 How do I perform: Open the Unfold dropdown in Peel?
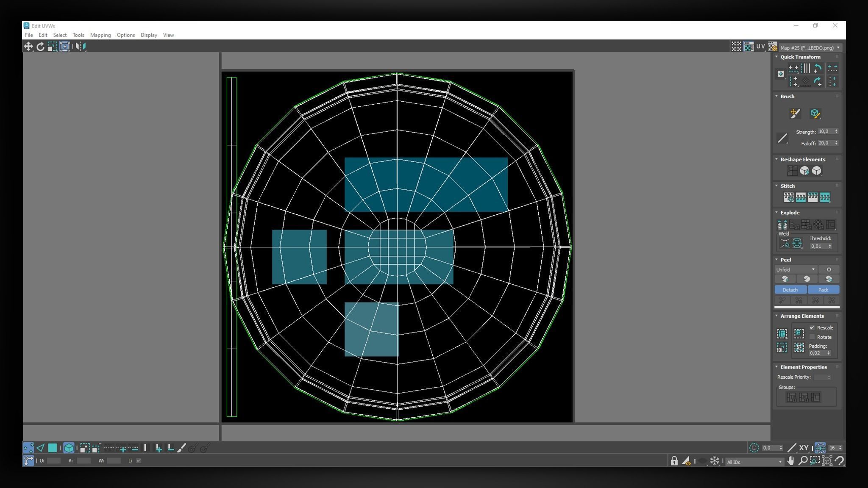tap(796, 269)
